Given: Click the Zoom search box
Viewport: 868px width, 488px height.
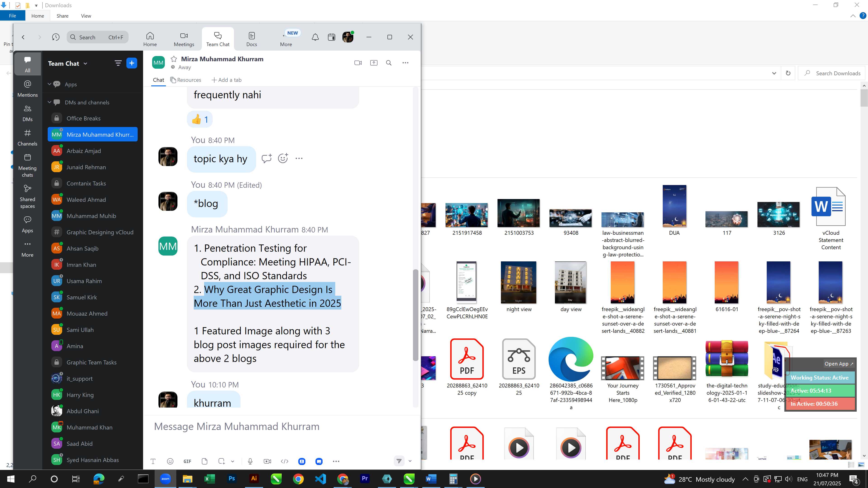Looking at the screenshot, I should (x=98, y=37).
